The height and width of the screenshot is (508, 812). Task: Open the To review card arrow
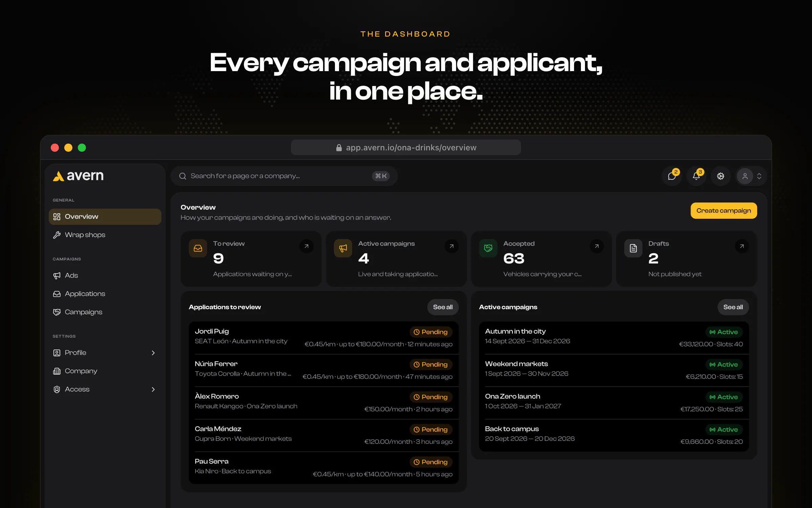tap(307, 246)
